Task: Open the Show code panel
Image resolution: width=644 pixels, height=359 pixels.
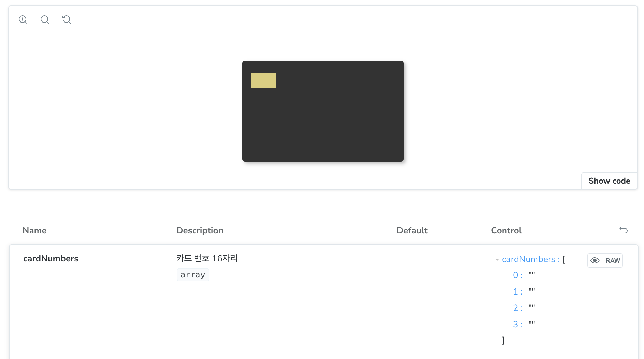Action: coord(609,181)
